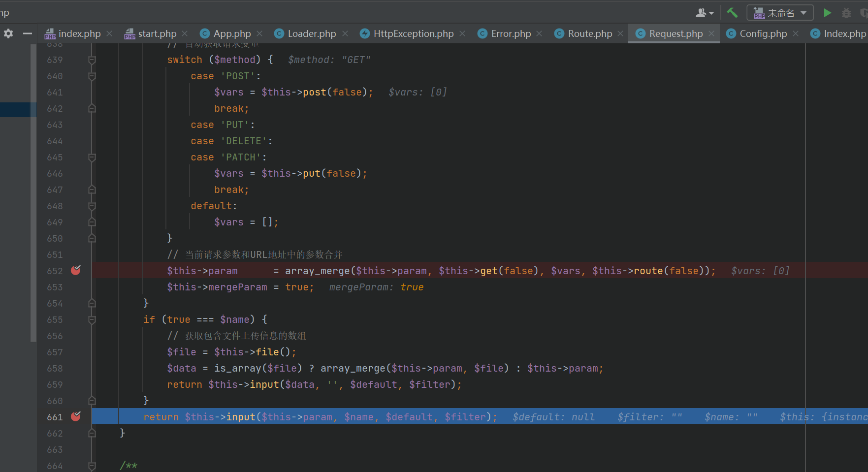
Task: Switch to the Error.php tab
Action: pos(511,33)
